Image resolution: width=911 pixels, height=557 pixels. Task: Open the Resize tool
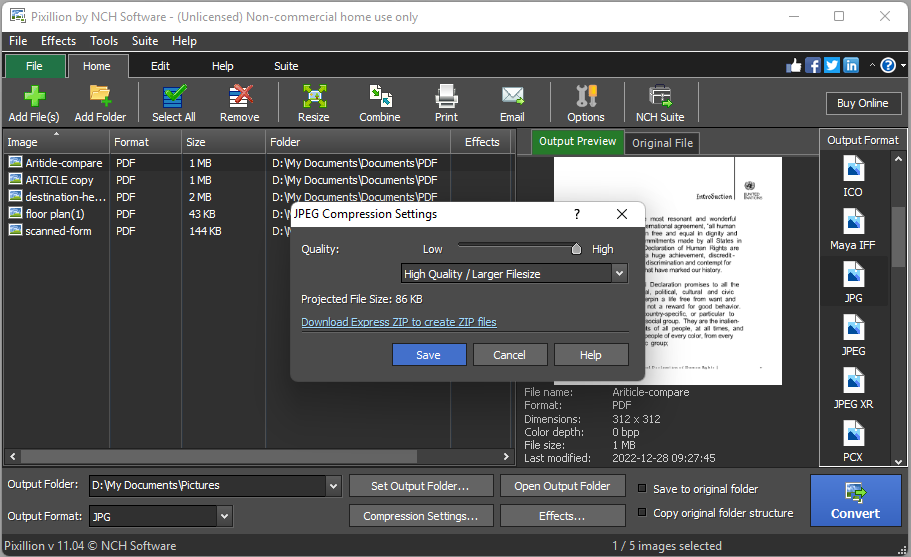314,103
